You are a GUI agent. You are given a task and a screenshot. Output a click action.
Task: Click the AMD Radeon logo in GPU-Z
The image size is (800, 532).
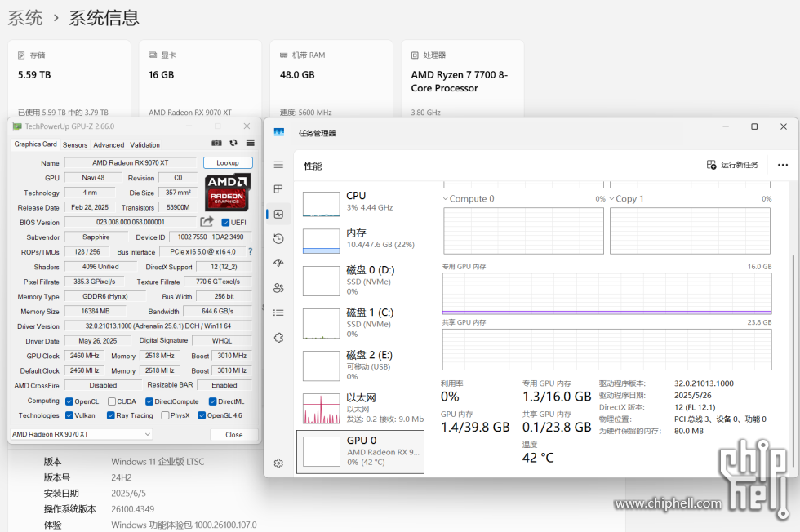pos(227,193)
